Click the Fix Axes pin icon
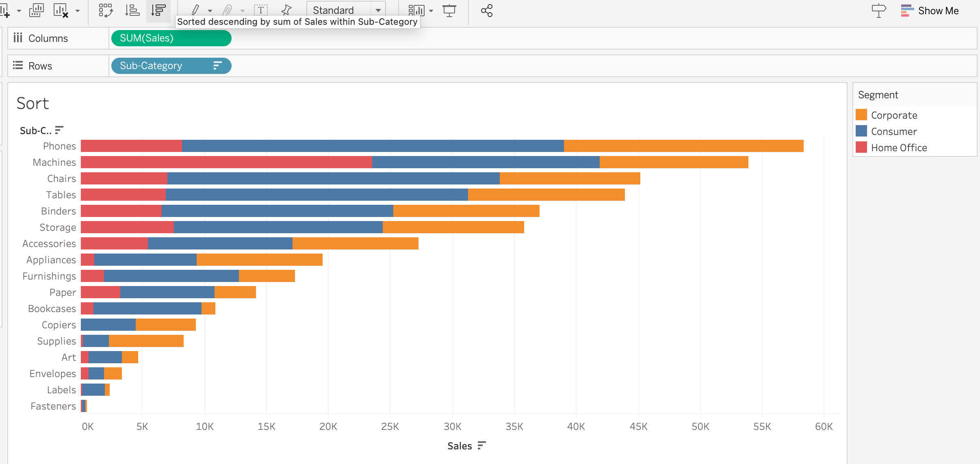 286,10
